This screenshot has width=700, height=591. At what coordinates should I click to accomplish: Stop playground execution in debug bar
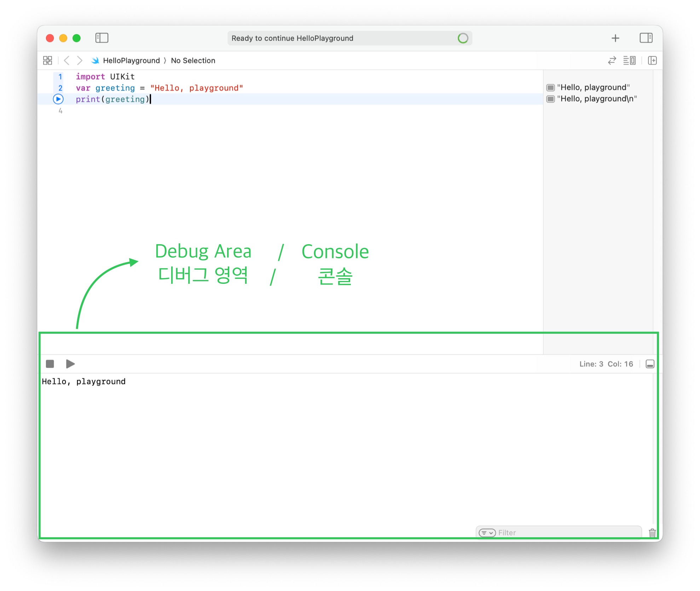(50, 364)
